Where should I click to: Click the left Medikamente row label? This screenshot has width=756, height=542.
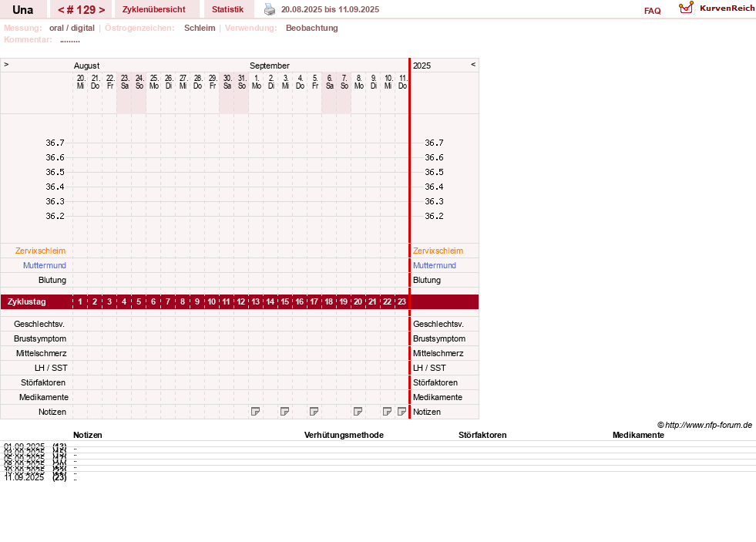[x=44, y=397]
